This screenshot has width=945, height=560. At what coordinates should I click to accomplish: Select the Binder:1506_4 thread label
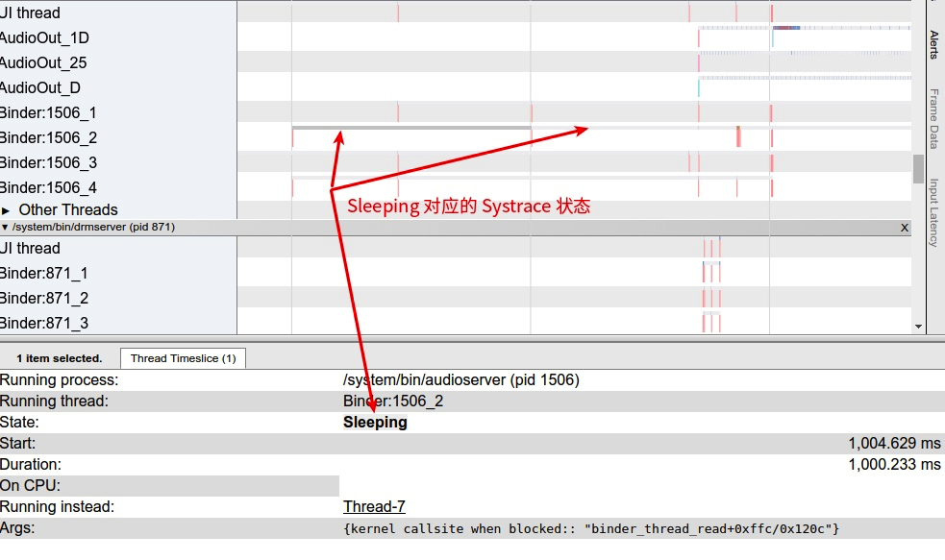point(48,188)
